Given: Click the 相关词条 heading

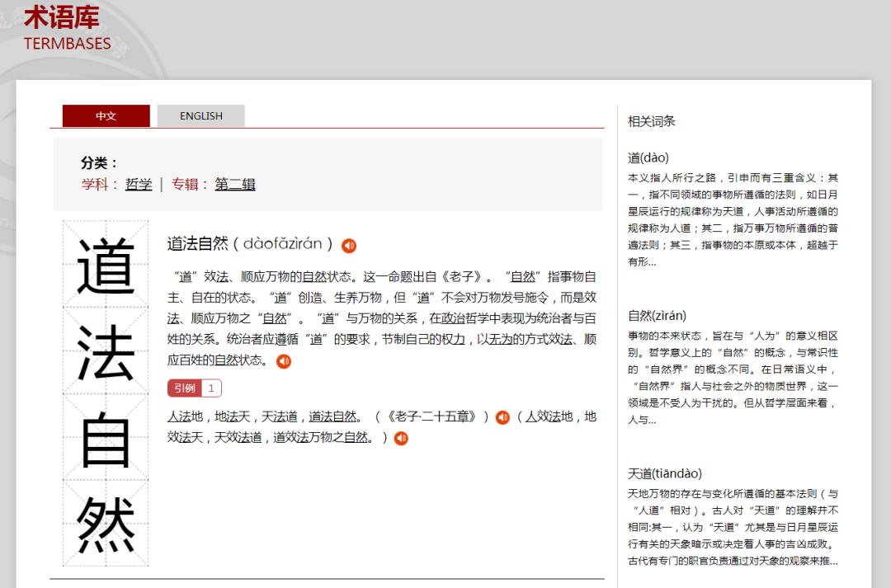Looking at the screenshot, I should pyautogui.click(x=651, y=121).
